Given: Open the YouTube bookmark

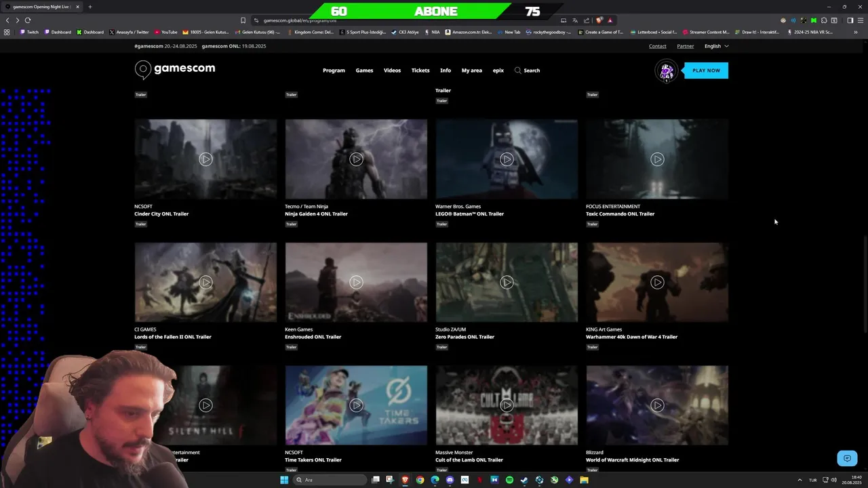Looking at the screenshot, I should (x=165, y=32).
